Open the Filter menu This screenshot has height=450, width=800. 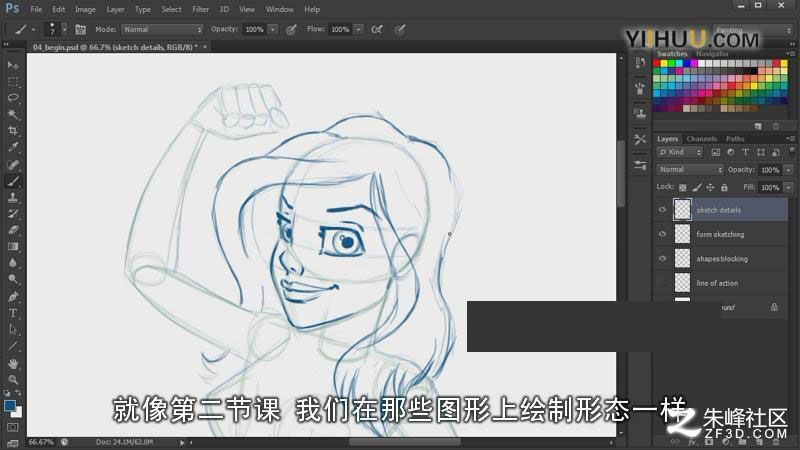point(201,9)
